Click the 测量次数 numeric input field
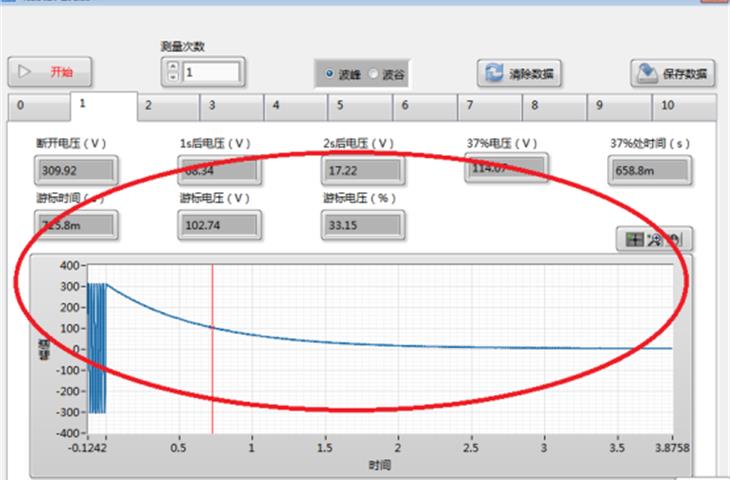Image resolution: width=730 pixels, height=480 pixels. pos(210,72)
